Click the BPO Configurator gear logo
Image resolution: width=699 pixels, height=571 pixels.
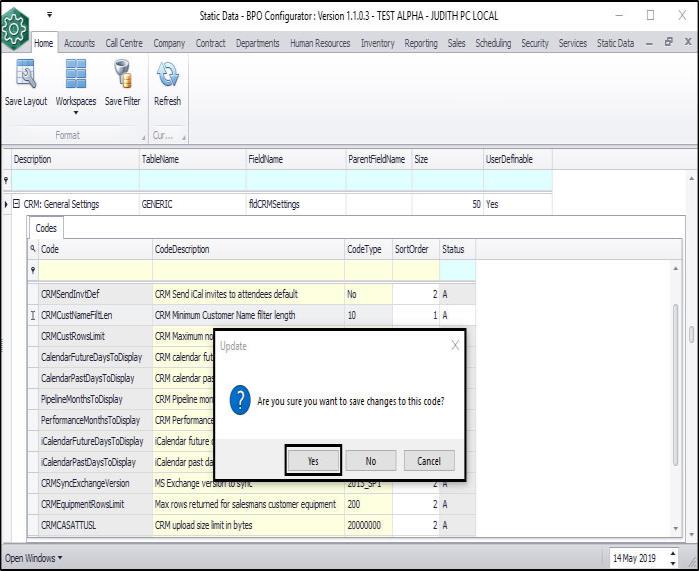(15, 29)
